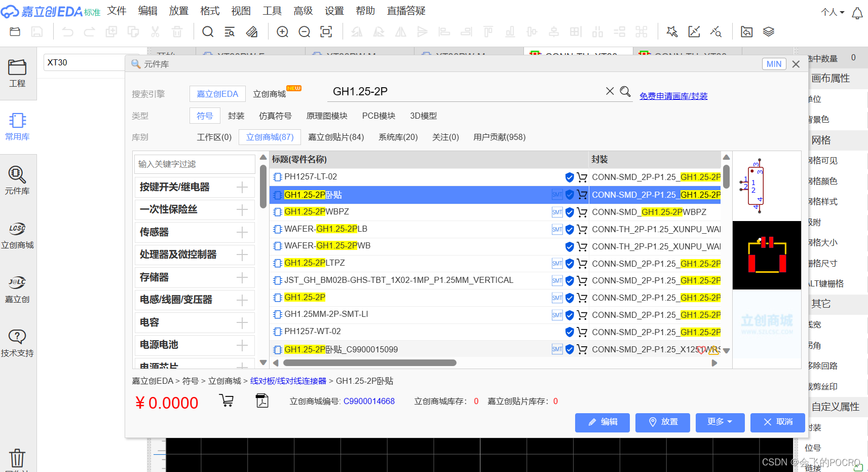Open the 文件 menu

pos(117,11)
